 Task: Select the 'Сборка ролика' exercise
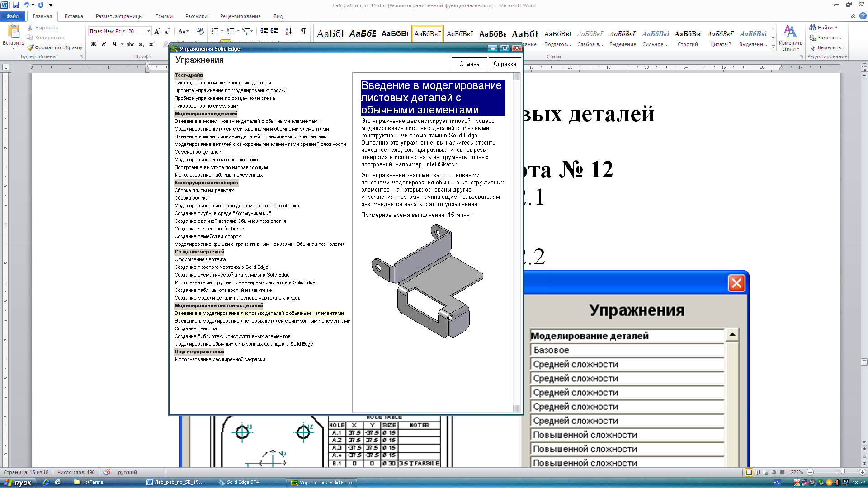coord(191,198)
